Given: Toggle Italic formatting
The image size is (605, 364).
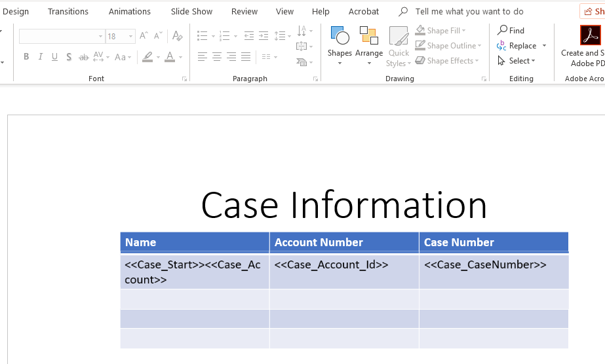Looking at the screenshot, I should pyautogui.click(x=41, y=57).
